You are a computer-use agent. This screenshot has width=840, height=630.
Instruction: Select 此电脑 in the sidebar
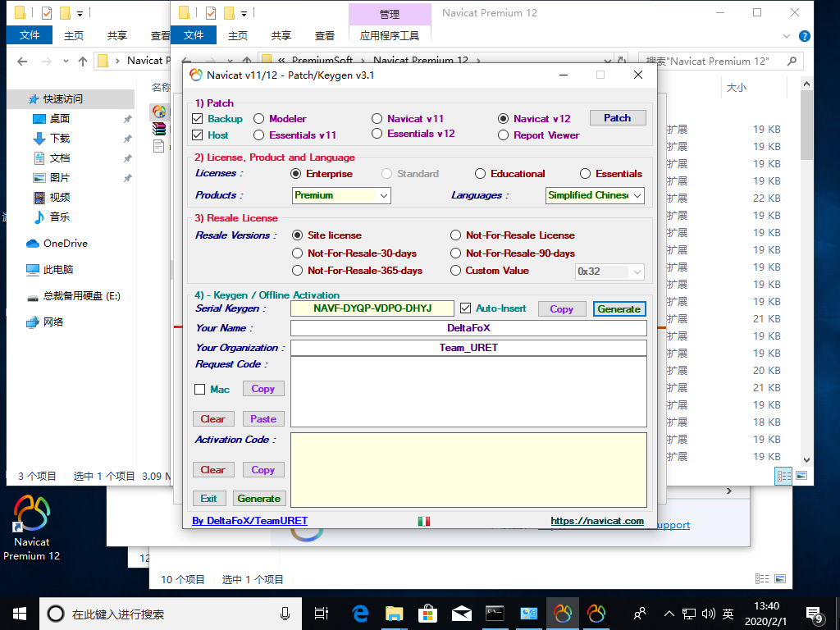(58, 269)
